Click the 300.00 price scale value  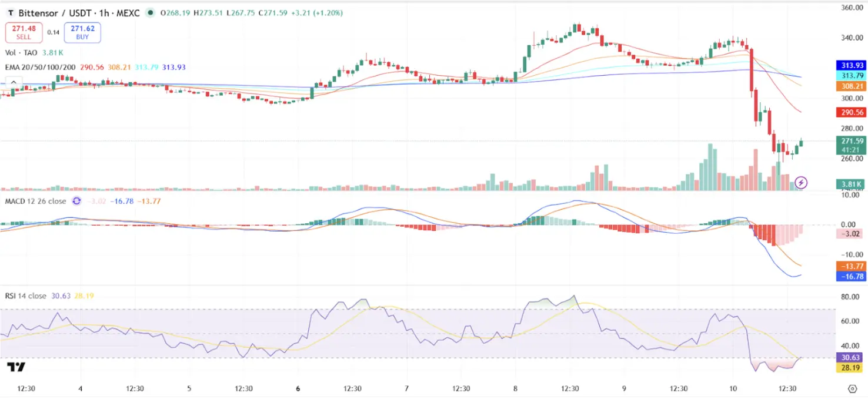(x=852, y=98)
